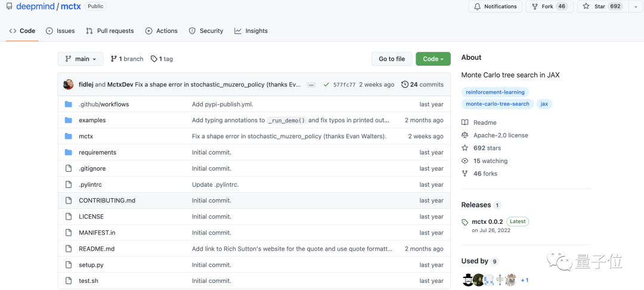The width and height of the screenshot is (644, 290).
Task: Click the first Used by avatar
Action: pos(467,280)
